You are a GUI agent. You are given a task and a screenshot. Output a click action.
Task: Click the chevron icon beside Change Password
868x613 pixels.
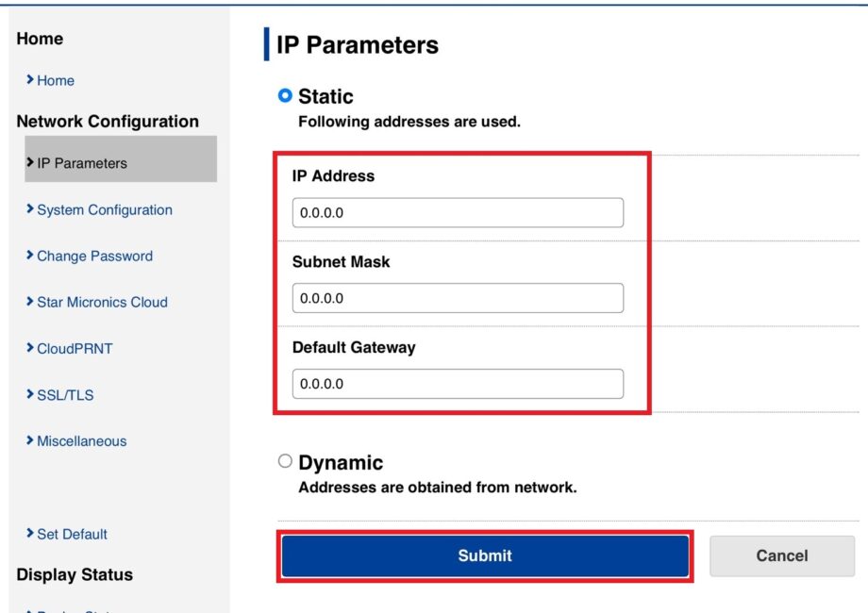(30, 256)
